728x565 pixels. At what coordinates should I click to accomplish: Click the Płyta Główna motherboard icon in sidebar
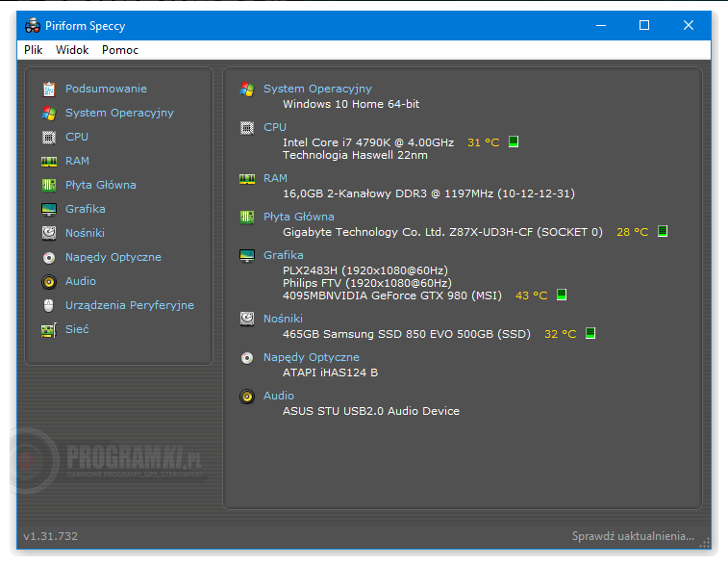(49, 186)
